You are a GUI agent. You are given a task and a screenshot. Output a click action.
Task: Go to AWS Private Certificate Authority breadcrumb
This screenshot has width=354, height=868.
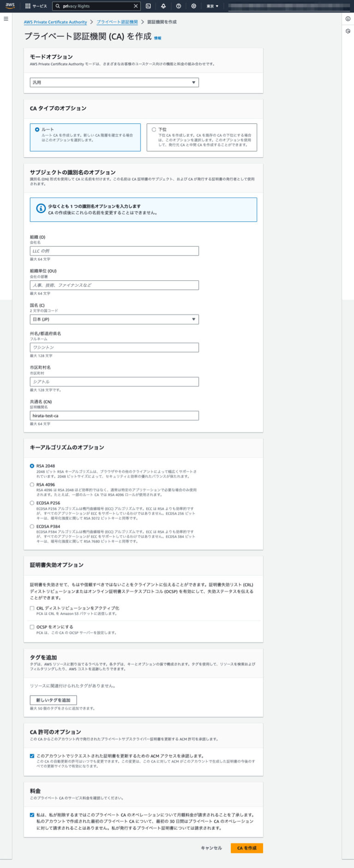[x=55, y=22]
